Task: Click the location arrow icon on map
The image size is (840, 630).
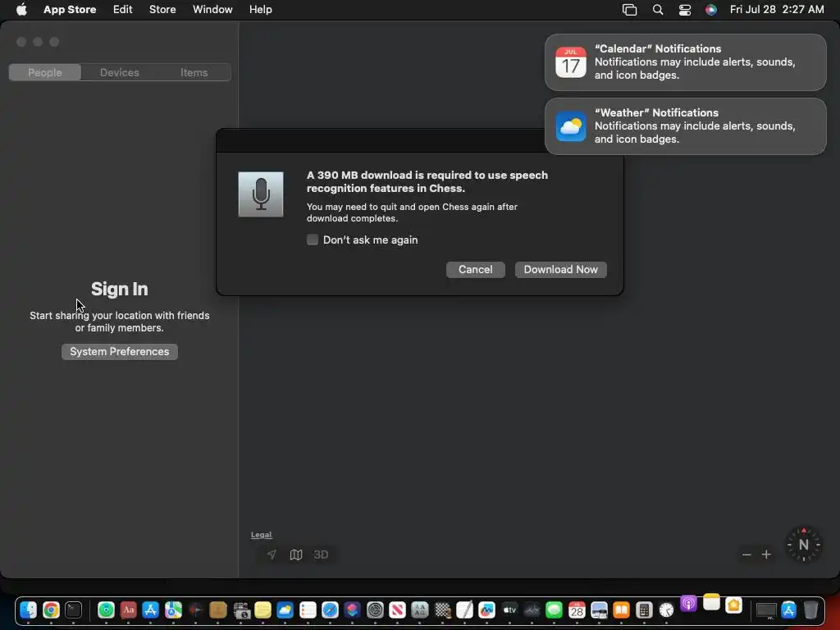Action: [x=272, y=555]
